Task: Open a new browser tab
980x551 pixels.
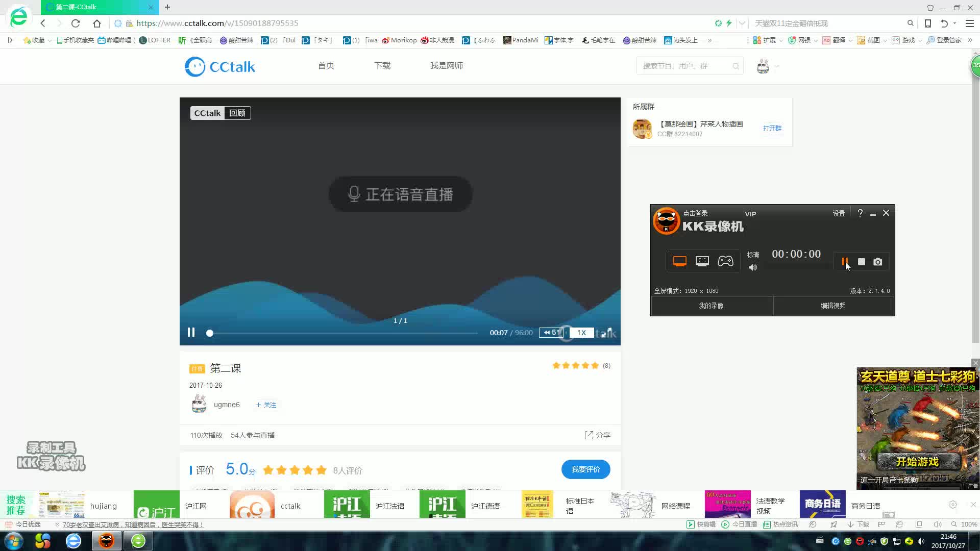Action: pyautogui.click(x=167, y=7)
